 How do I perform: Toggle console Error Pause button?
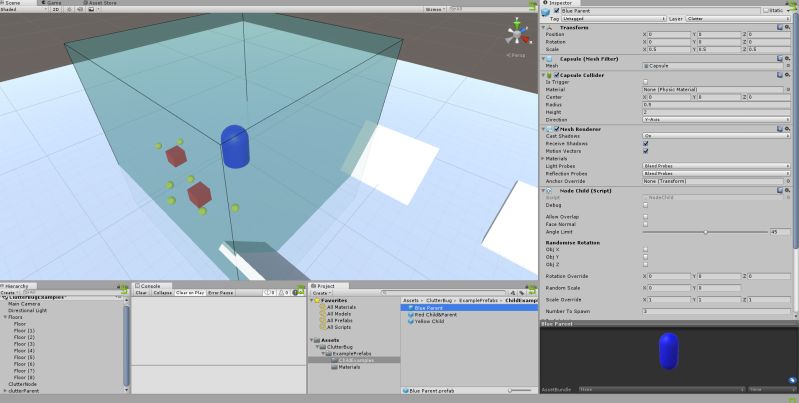point(221,293)
